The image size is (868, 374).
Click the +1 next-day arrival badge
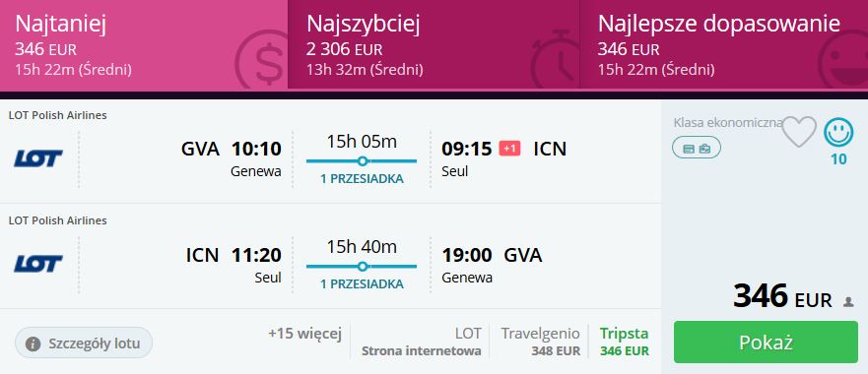509,149
